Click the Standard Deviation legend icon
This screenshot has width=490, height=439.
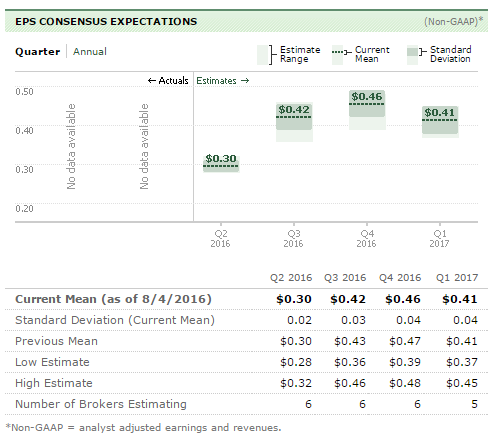coord(412,55)
